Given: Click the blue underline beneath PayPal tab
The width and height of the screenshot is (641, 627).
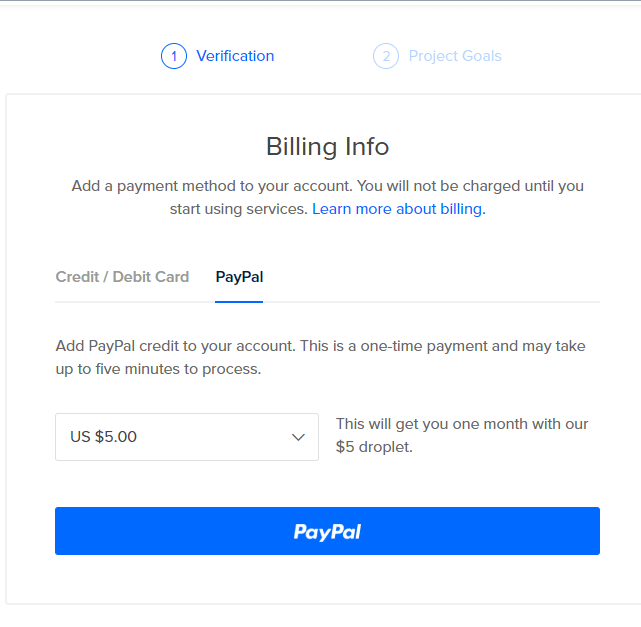Looking at the screenshot, I should 239,301.
